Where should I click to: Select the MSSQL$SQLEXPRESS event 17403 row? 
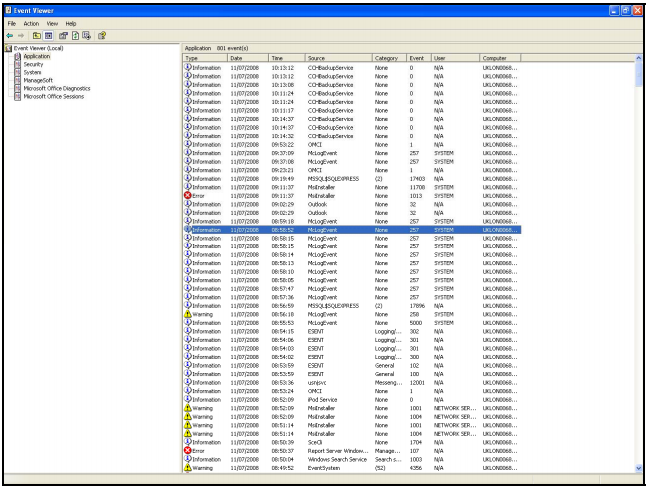pyautogui.click(x=352, y=178)
